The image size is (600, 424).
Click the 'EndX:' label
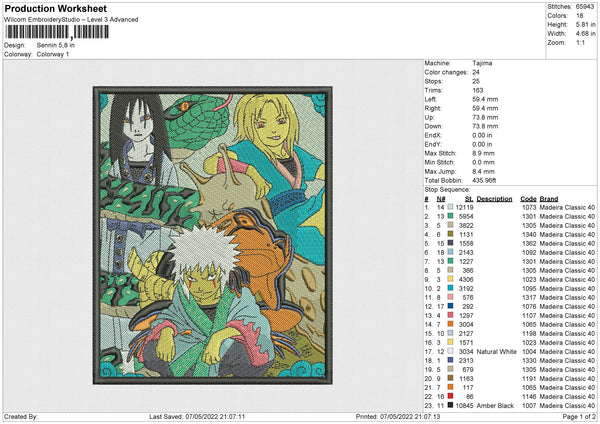click(x=433, y=135)
